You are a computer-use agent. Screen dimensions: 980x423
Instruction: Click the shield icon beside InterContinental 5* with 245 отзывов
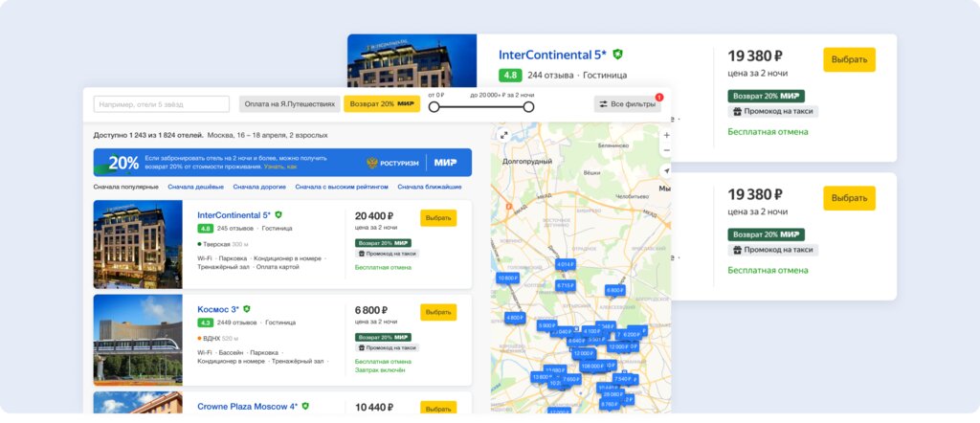pos(278,214)
